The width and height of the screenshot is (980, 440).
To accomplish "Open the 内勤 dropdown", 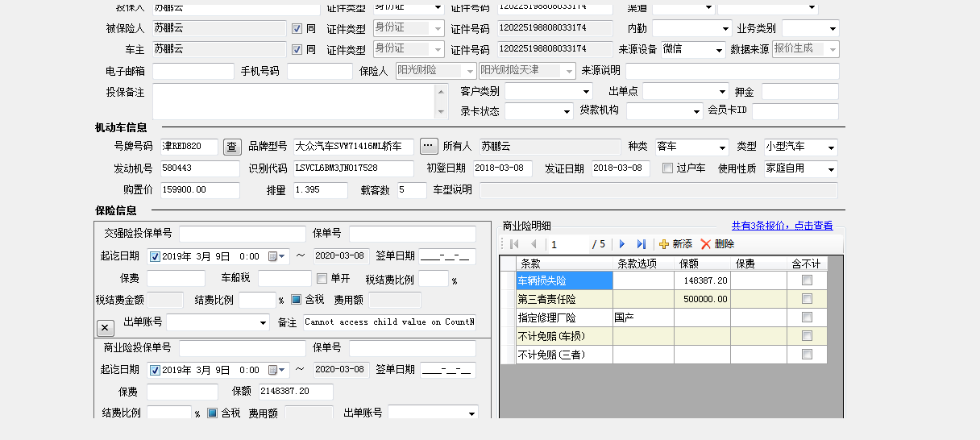I will tap(725, 28).
